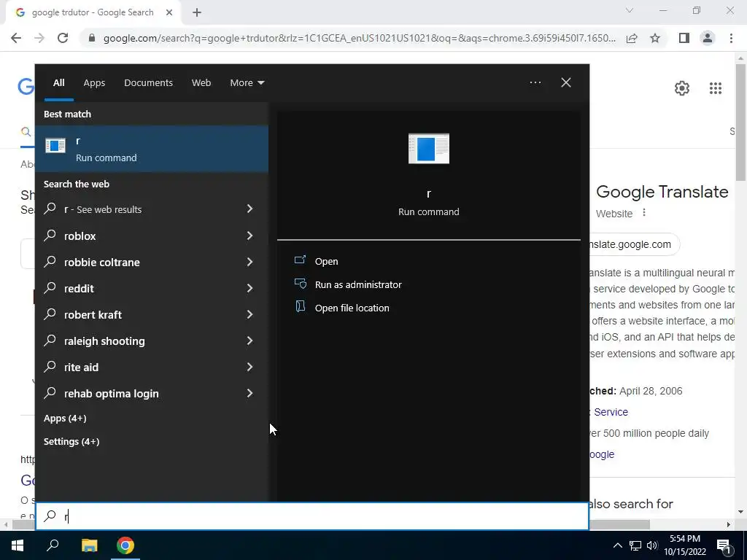Expand chevron next to robert kraft
The image size is (747, 560).
[x=249, y=314]
